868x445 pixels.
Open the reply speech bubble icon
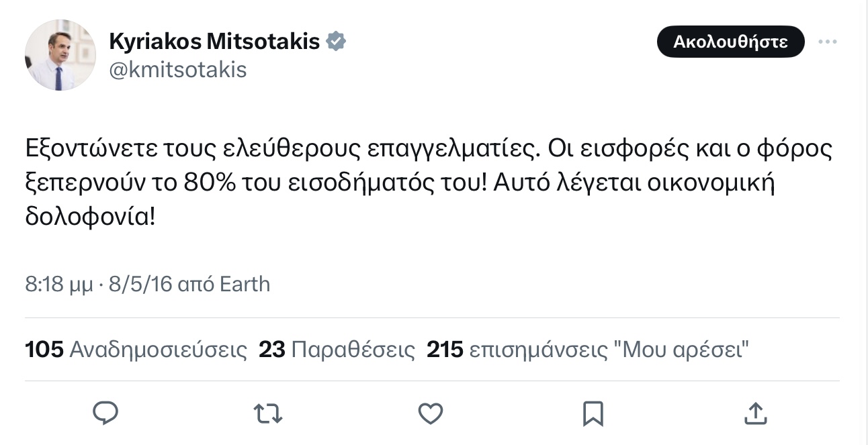pyautogui.click(x=105, y=413)
